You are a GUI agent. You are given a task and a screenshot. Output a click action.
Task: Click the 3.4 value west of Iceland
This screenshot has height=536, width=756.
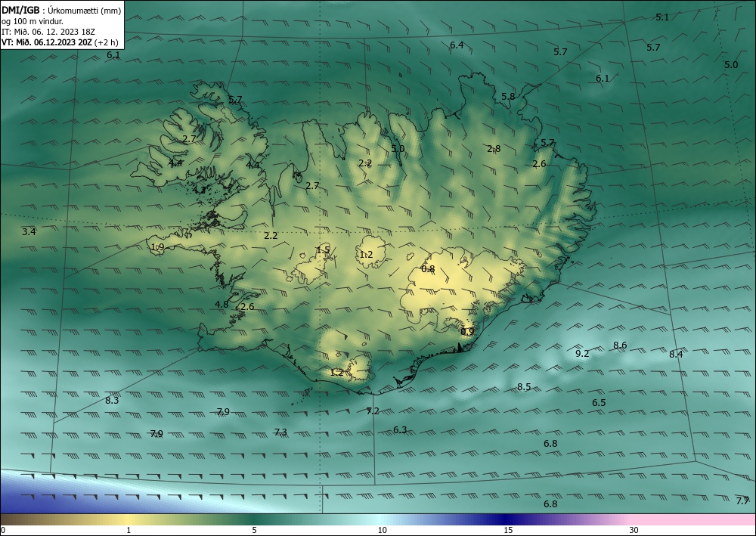pyautogui.click(x=29, y=232)
